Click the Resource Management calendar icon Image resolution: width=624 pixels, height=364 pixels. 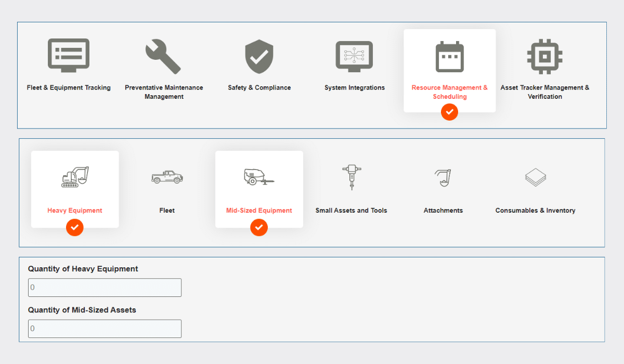[449, 56]
